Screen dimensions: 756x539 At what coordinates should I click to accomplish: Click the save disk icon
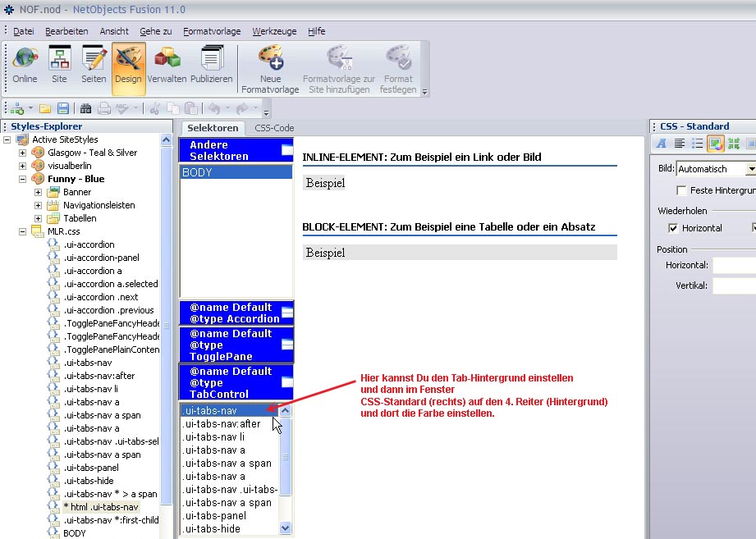pos(63,108)
